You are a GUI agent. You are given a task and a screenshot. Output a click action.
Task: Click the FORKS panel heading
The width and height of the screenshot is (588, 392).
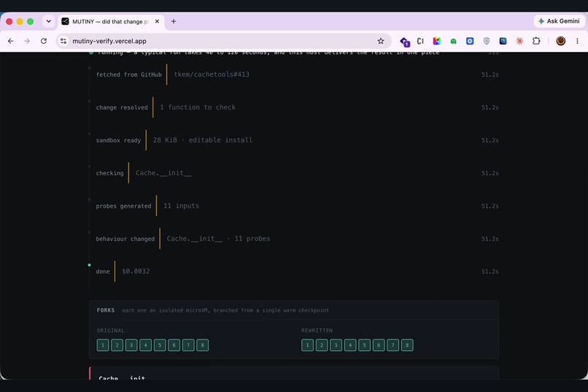106,310
